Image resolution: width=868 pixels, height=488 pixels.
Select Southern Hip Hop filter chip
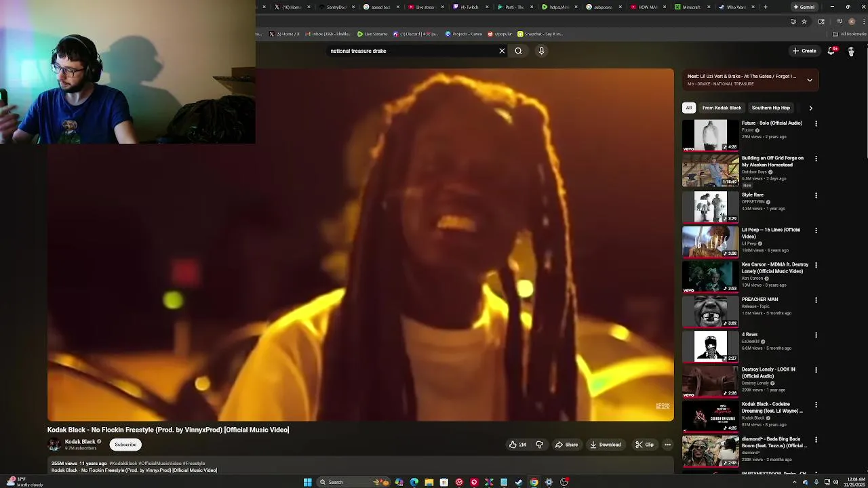point(770,108)
